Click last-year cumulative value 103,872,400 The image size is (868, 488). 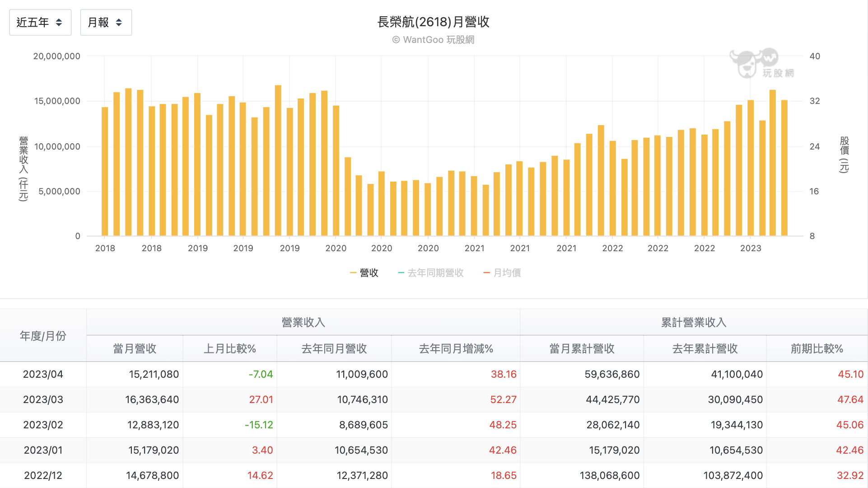click(733, 475)
